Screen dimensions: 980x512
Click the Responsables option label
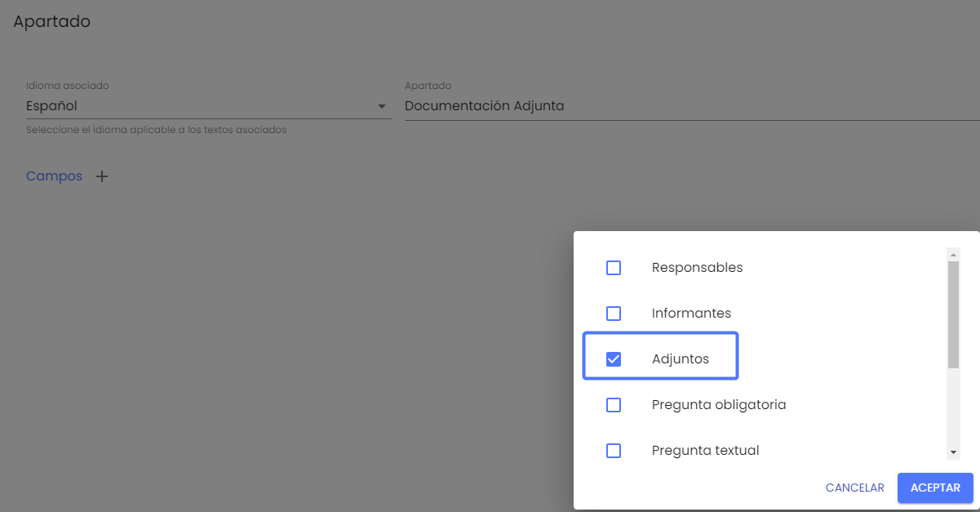(697, 268)
